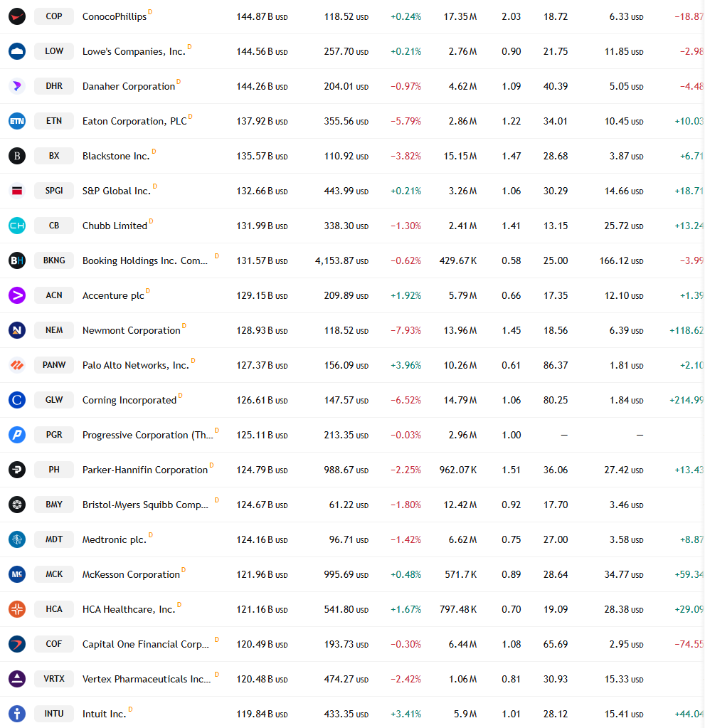Open the ConocoPhillips company name link
Screen dimensions: 705x728
coord(114,16)
